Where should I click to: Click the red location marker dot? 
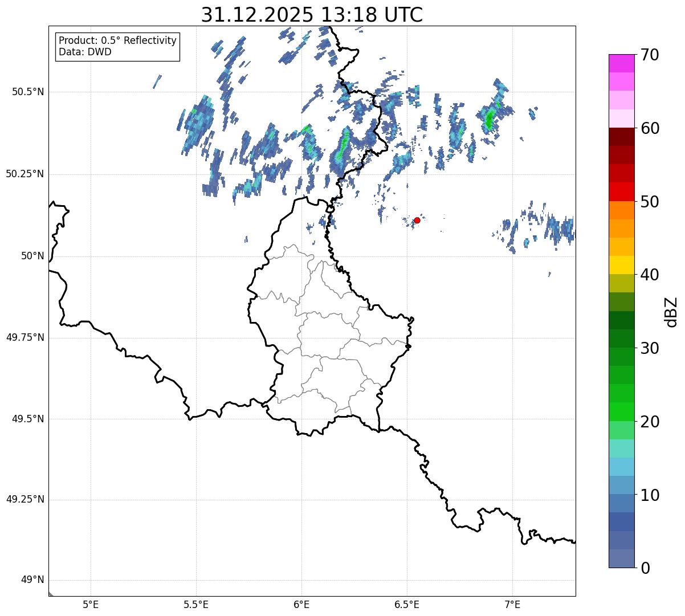pyautogui.click(x=417, y=220)
